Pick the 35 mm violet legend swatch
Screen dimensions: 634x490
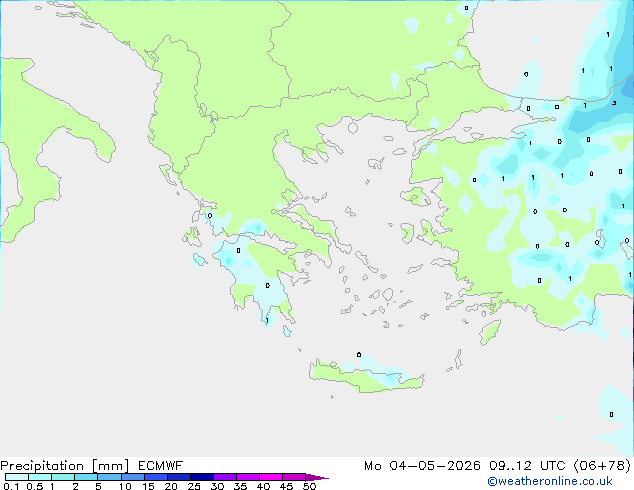point(247,477)
